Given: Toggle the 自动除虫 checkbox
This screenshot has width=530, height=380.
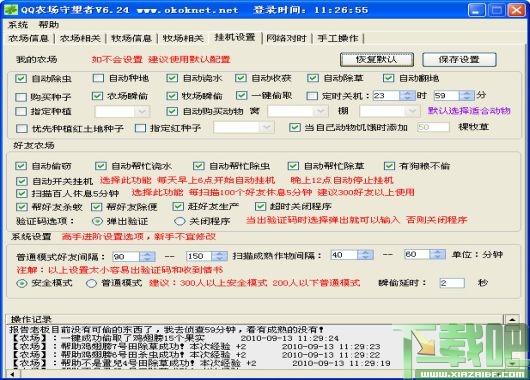Looking at the screenshot, I should 21,78.
